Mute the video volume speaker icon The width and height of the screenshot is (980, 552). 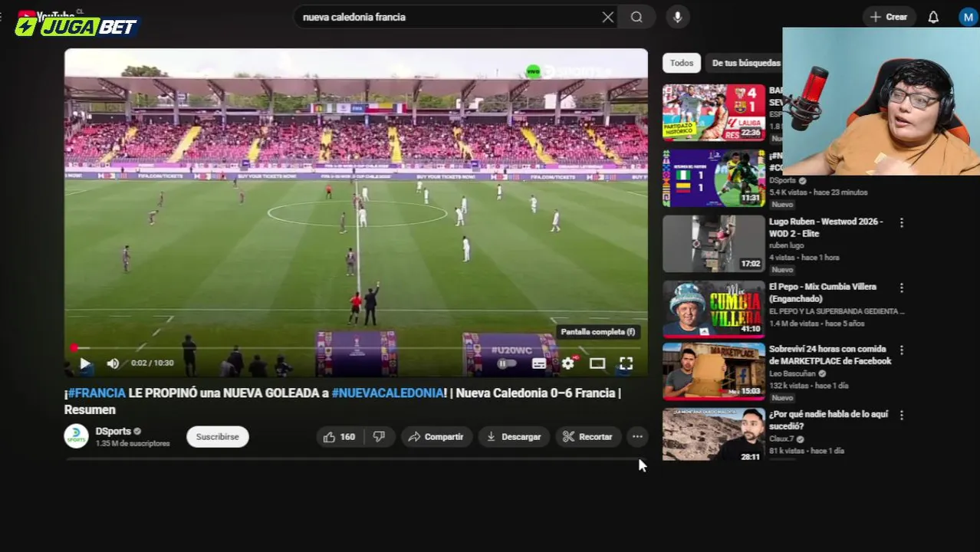click(113, 363)
